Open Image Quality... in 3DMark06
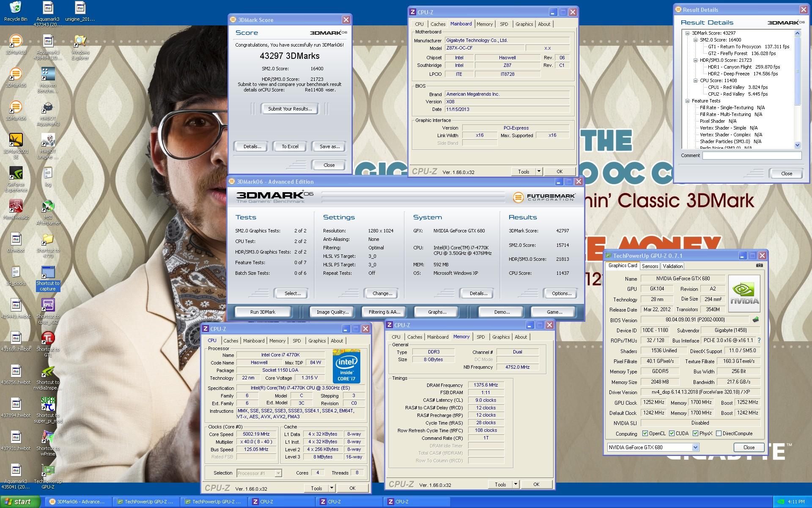Image resolution: width=812 pixels, height=508 pixels. pyautogui.click(x=333, y=312)
